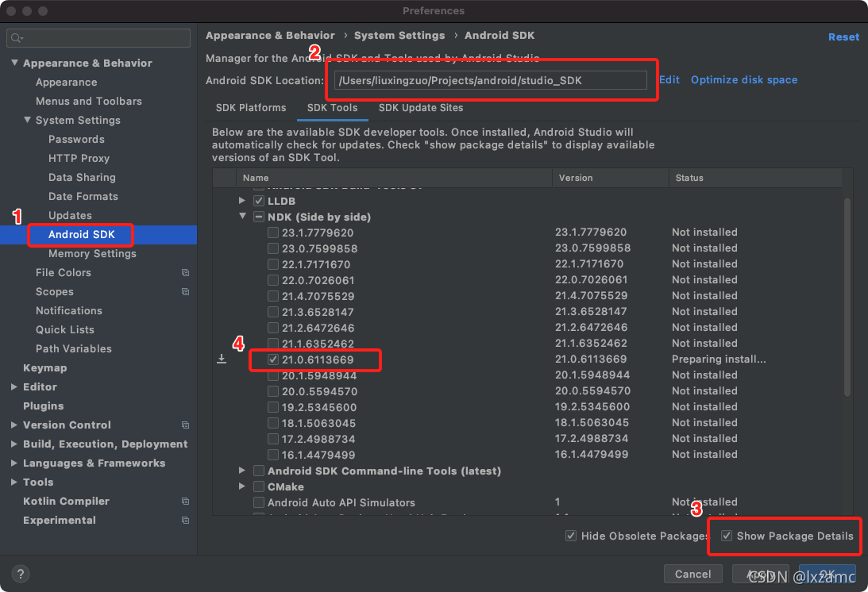Image resolution: width=868 pixels, height=592 pixels.
Task: Click project-level icon beside Version Control
Action: click(x=186, y=425)
